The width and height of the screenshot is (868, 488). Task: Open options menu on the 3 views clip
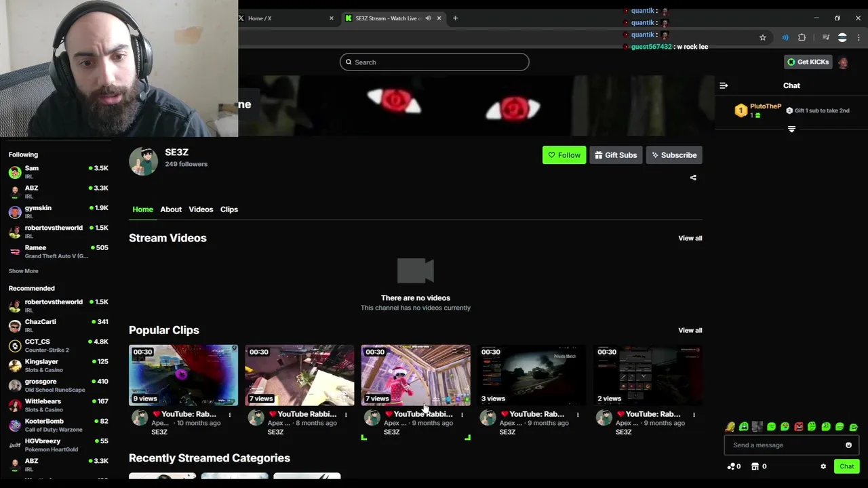point(578,414)
